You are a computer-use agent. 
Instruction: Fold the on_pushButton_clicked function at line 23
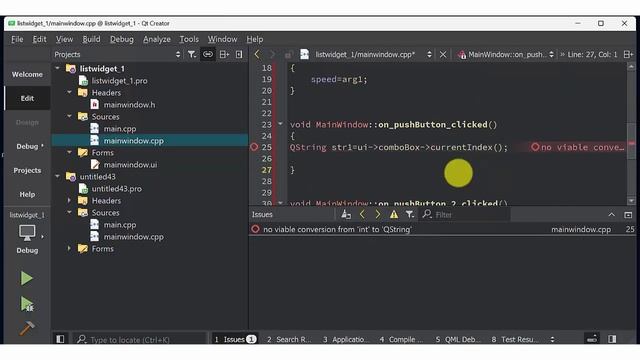280,124
